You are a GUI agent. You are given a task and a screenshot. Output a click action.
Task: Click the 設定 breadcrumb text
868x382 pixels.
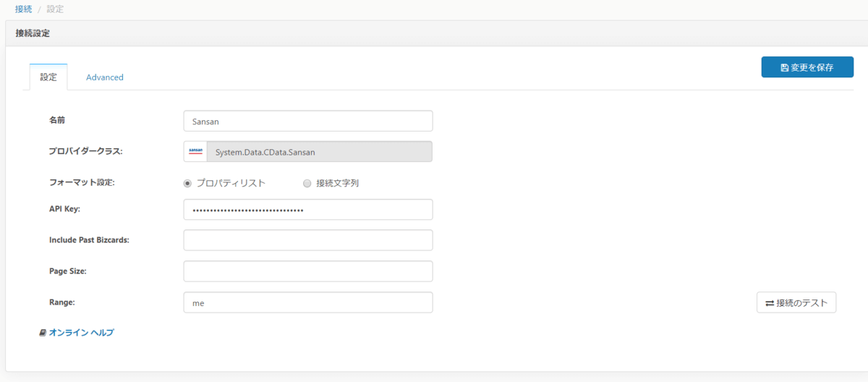[x=55, y=9]
